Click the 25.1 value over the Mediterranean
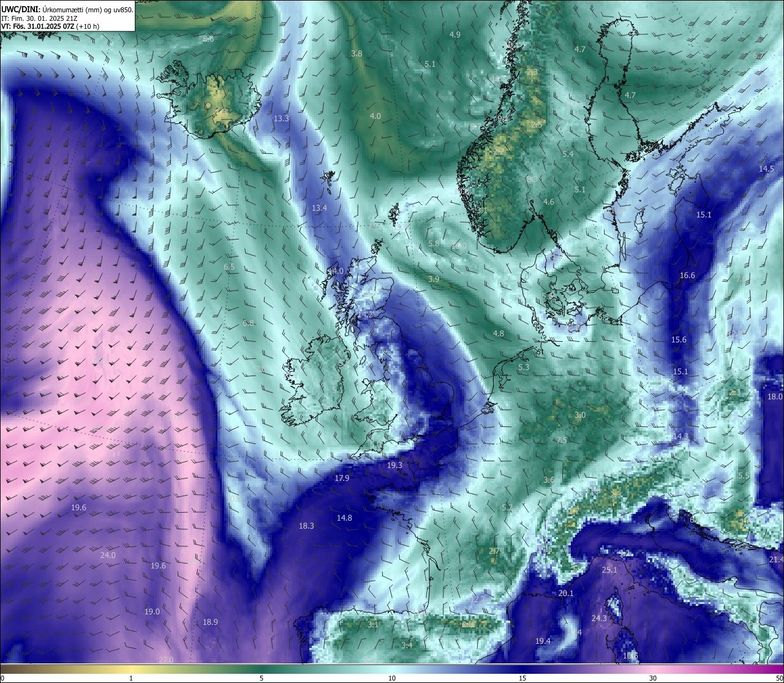Image resolution: width=784 pixels, height=683 pixels. (x=609, y=570)
